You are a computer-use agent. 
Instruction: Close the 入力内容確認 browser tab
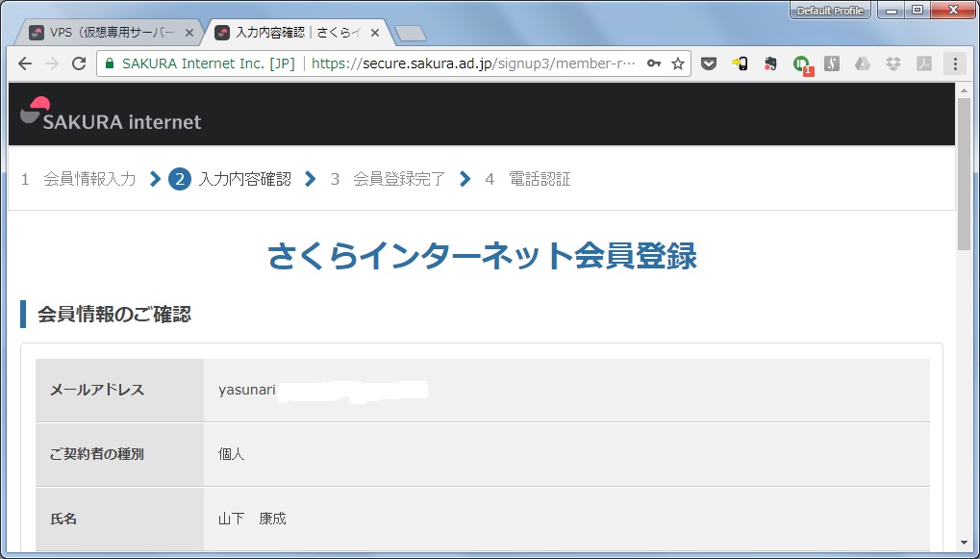[374, 33]
